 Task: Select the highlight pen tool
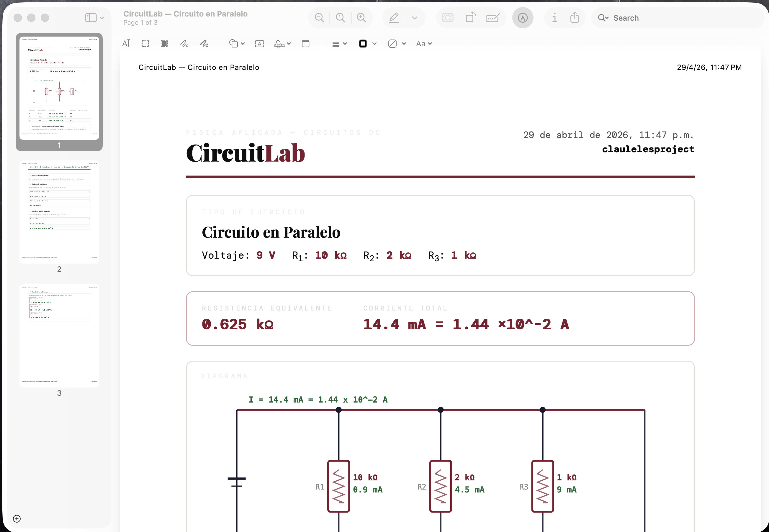tap(394, 18)
